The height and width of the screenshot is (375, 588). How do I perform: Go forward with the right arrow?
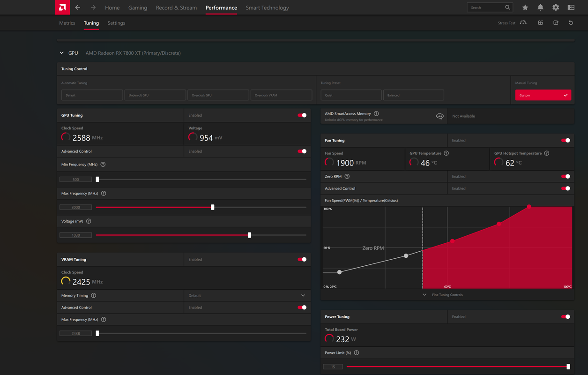(93, 7)
